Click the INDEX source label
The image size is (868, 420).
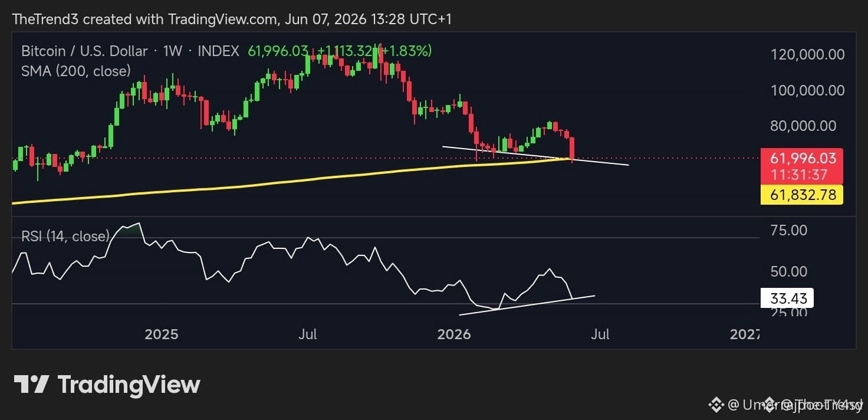click(x=218, y=51)
